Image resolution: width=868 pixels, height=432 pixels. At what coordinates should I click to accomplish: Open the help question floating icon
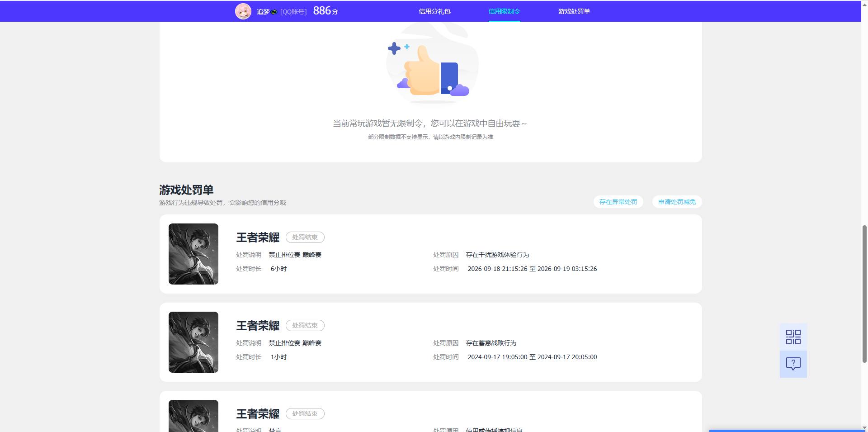click(x=793, y=364)
